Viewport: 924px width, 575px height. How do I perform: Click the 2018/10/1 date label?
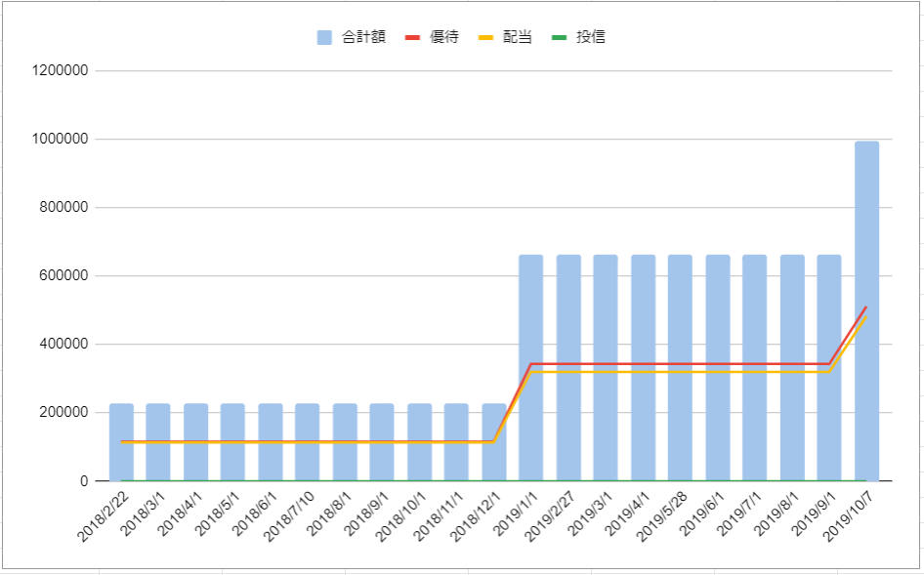pyautogui.click(x=401, y=516)
